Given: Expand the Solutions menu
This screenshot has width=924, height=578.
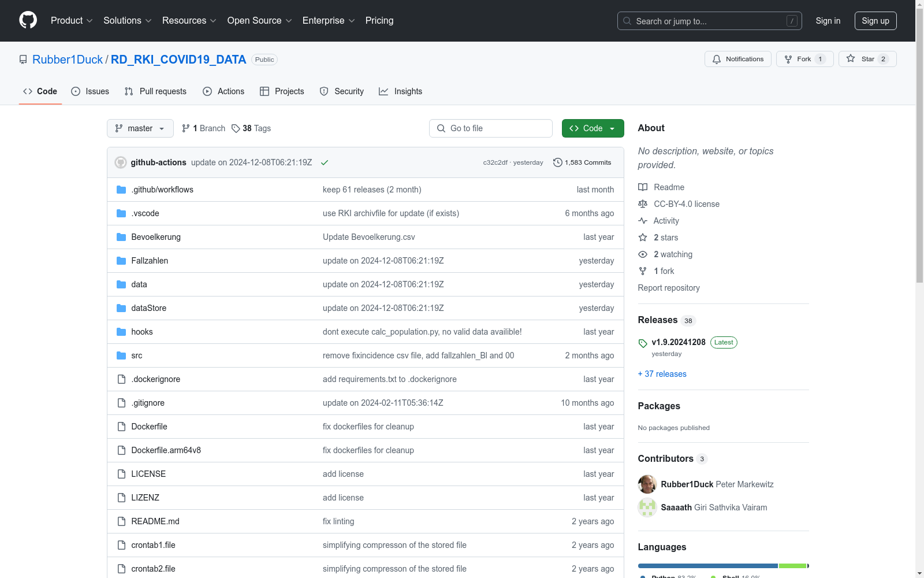Looking at the screenshot, I should coord(128,21).
